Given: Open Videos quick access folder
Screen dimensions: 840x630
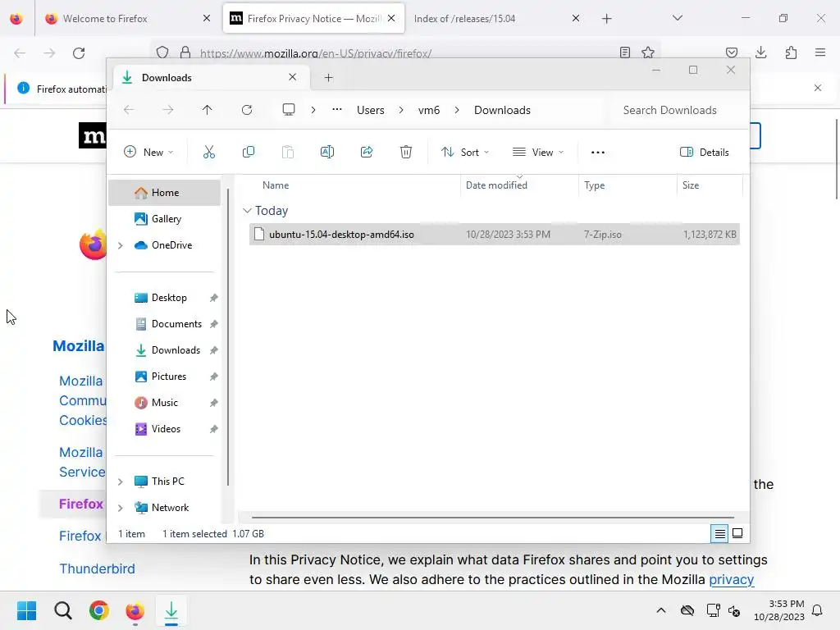Looking at the screenshot, I should (x=164, y=429).
